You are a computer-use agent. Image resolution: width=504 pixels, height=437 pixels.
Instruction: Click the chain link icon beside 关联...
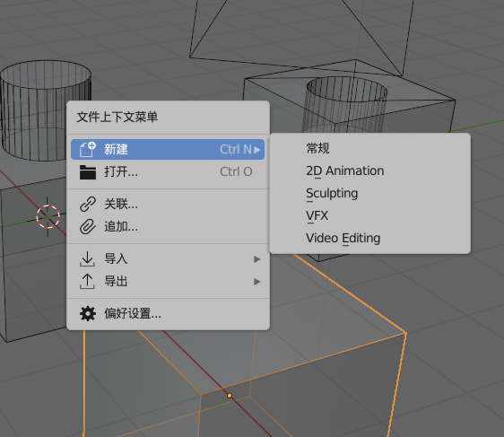[x=88, y=205]
